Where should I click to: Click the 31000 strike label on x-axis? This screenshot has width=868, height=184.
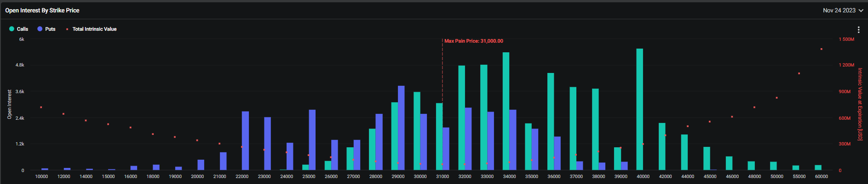[x=442, y=177]
